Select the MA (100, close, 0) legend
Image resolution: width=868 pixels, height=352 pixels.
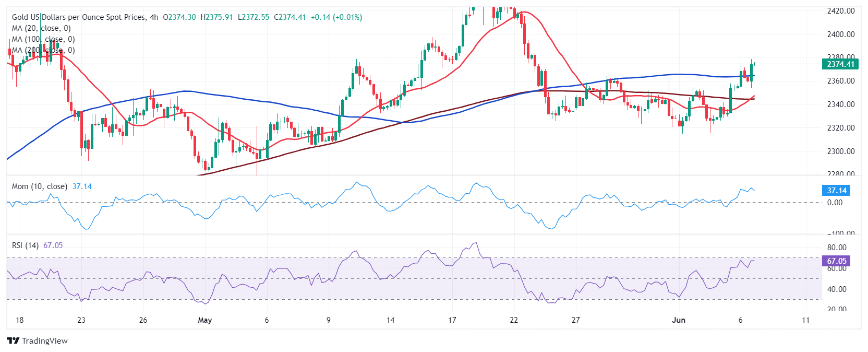tap(43, 39)
